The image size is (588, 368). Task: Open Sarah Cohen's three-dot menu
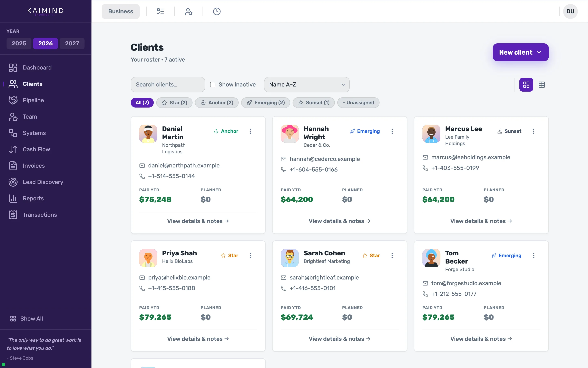point(392,256)
